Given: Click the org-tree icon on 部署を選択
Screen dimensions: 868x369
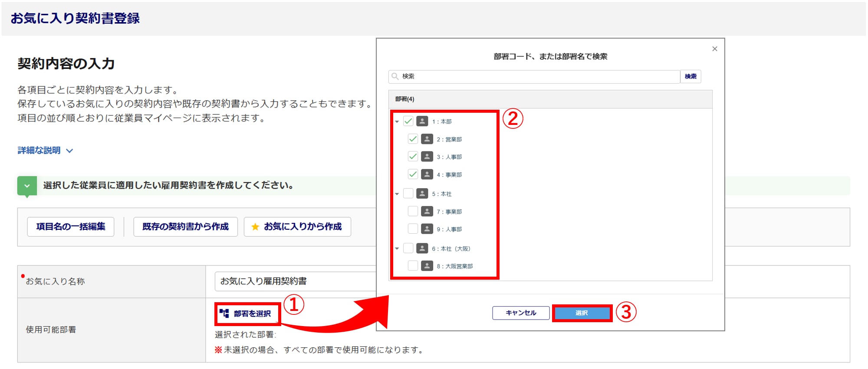Looking at the screenshot, I should coord(224,313).
